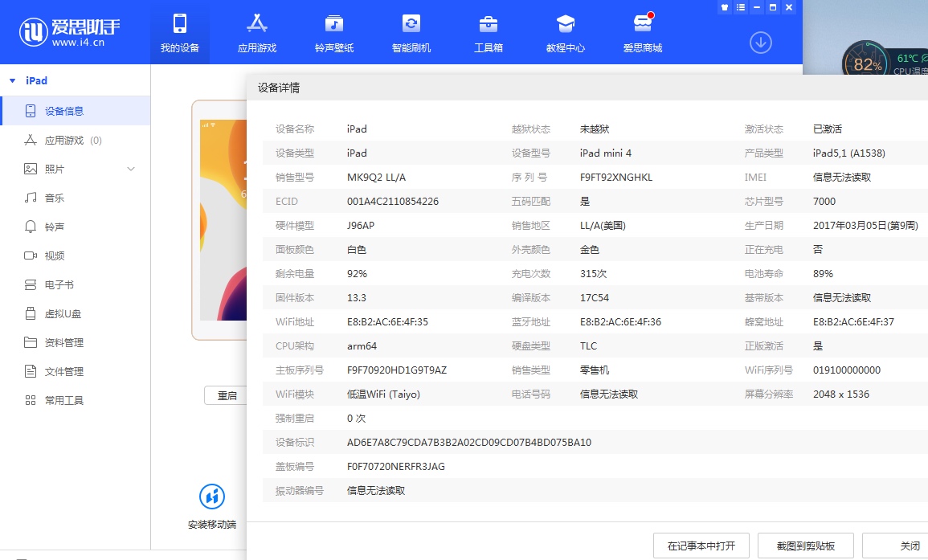Click device model iPad mini 4
928x560 pixels.
click(606, 153)
